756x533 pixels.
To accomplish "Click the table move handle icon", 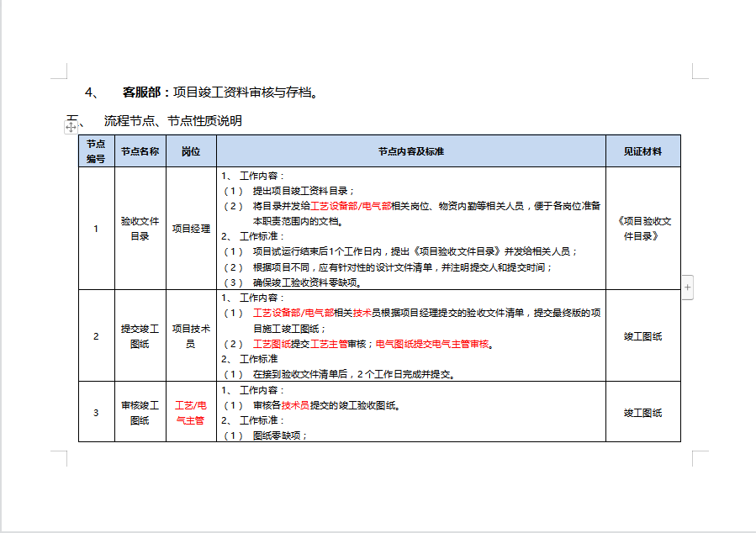I will coord(71,127).
